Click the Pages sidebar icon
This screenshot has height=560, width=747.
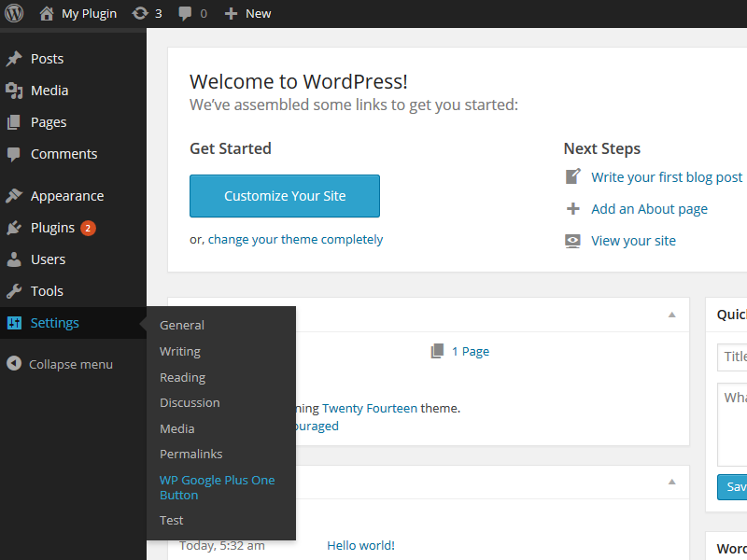14,122
